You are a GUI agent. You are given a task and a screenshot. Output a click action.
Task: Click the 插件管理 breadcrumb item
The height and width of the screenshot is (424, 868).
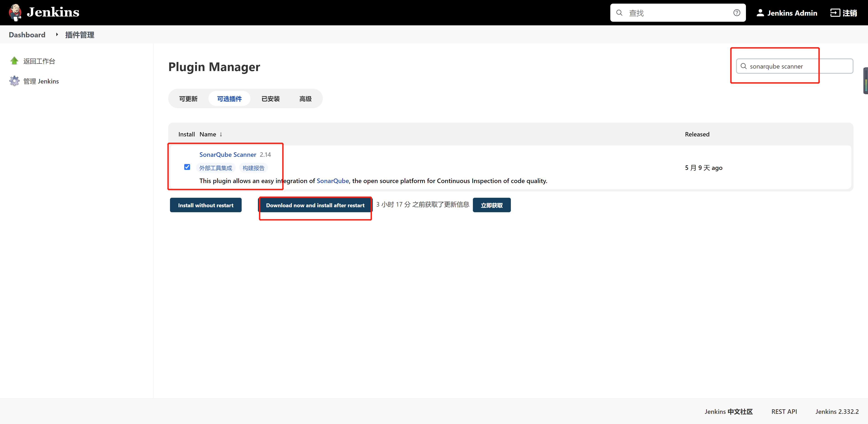click(80, 35)
